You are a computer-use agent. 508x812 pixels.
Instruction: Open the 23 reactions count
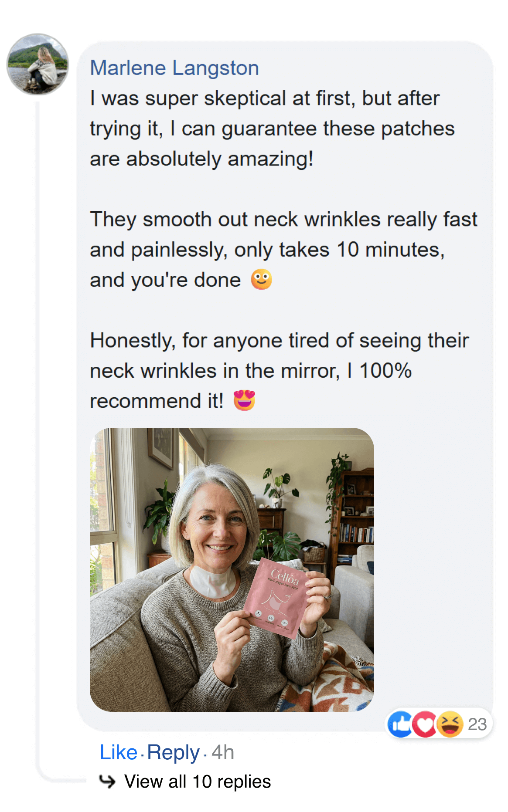click(x=477, y=724)
